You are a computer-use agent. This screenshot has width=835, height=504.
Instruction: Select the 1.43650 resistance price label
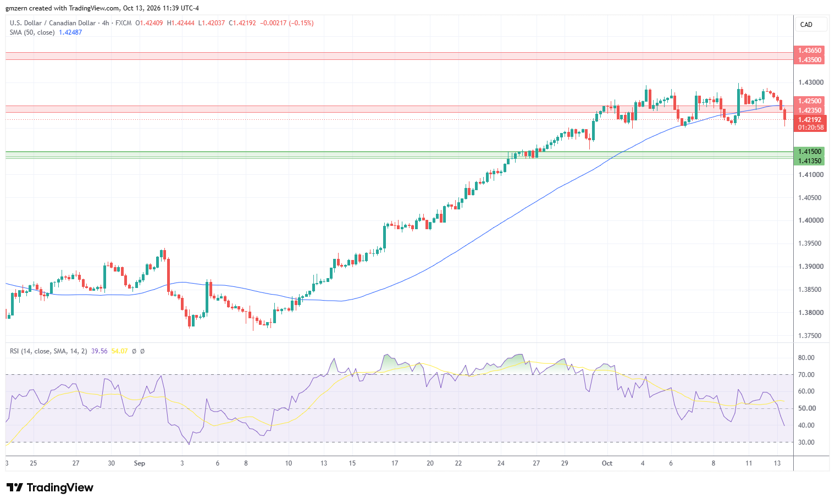(810, 51)
